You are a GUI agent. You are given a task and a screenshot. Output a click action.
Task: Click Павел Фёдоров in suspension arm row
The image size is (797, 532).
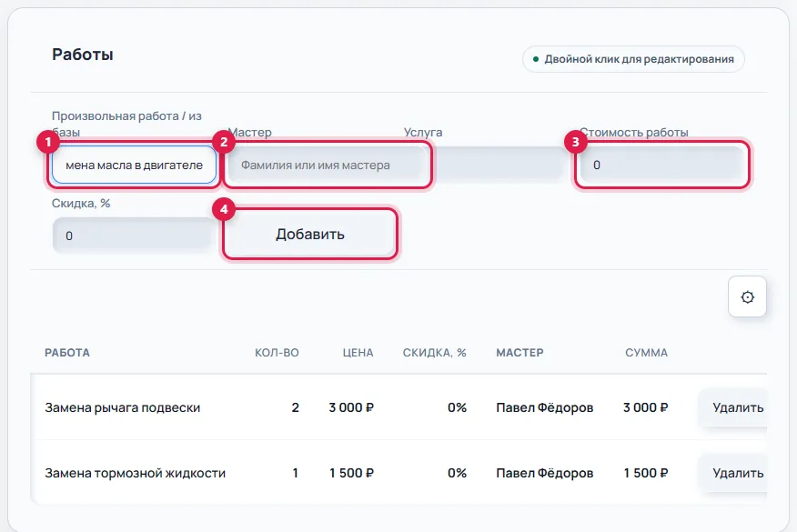click(x=544, y=407)
